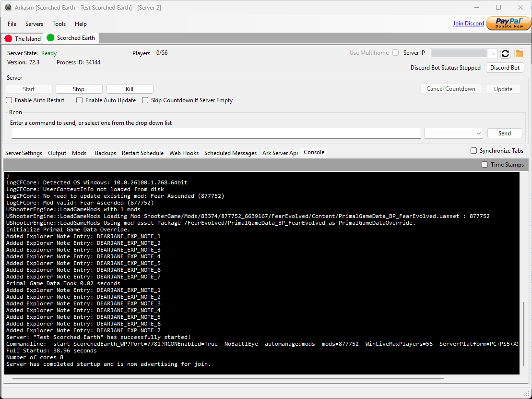This screenshot has height=399, width=532.
Task: Click the PayPal Donate Now button
Action: click(508, 24)
